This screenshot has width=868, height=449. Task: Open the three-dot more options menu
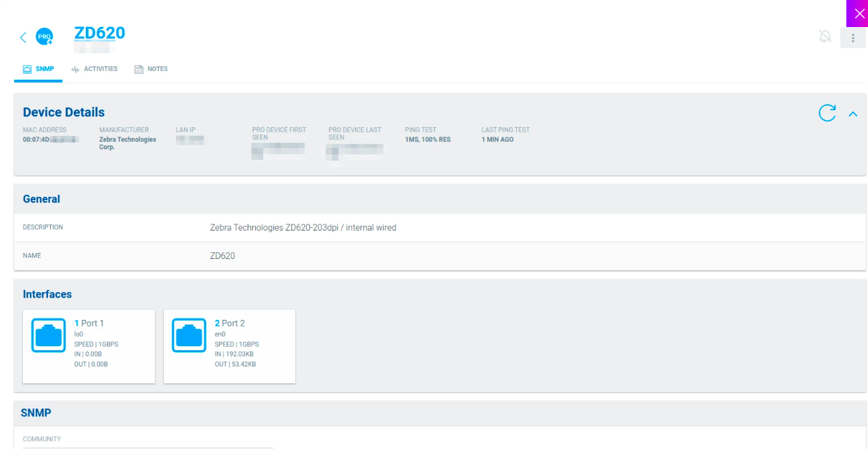pos(853,38)
